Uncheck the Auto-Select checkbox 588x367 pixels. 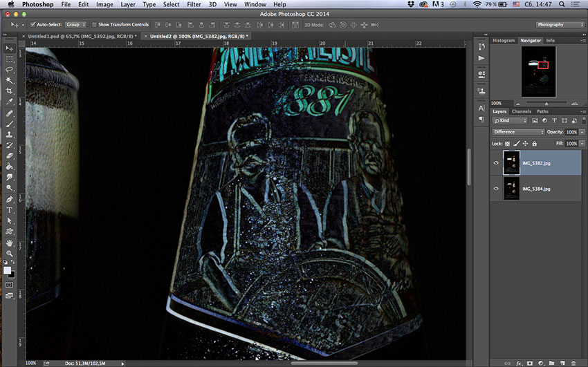33,24
